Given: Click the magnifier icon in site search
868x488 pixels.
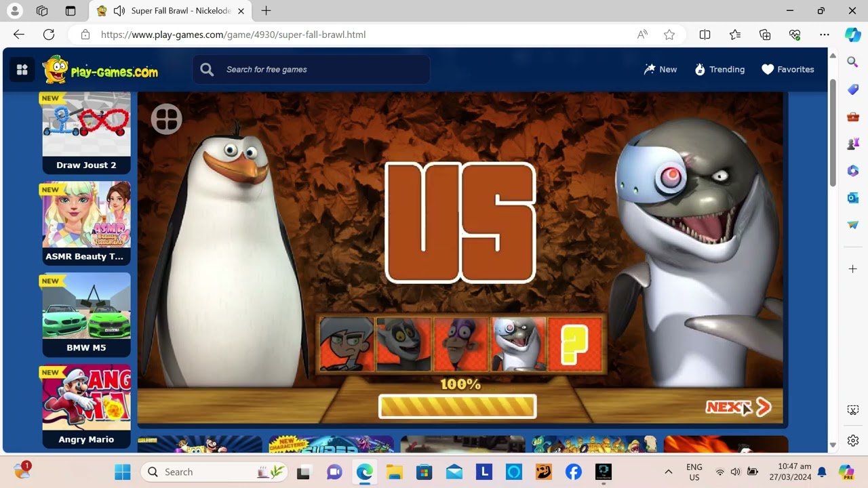Looking at the screenshot, I should (x=208, y=69).
